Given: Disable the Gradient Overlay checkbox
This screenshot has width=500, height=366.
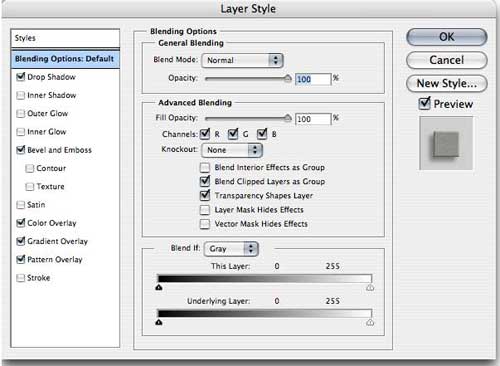Looking at the screenshot, I should [21, 241].
